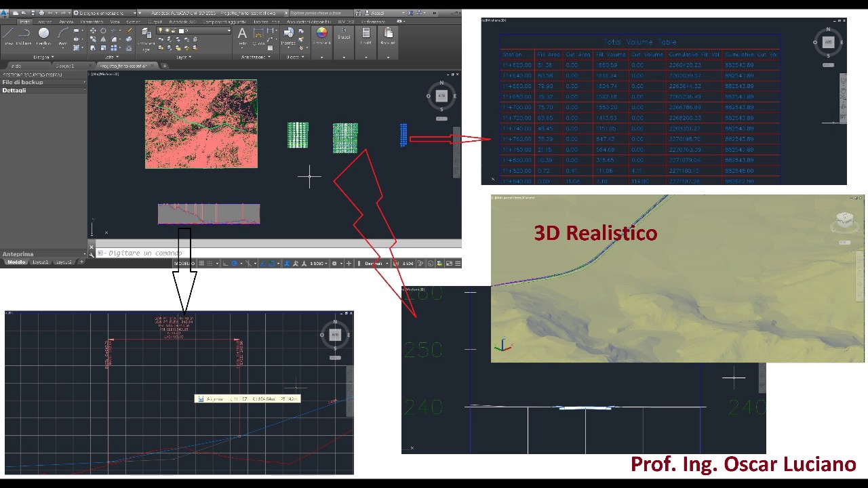Screen dimensions: 868x488
Task: Open the Annota ribbon tab
Action: [66, 22]
